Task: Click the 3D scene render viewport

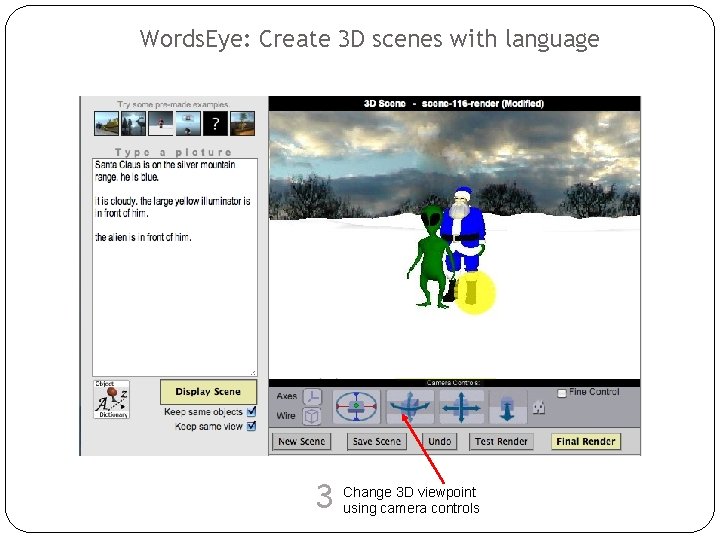Action: tap(454, 245)
